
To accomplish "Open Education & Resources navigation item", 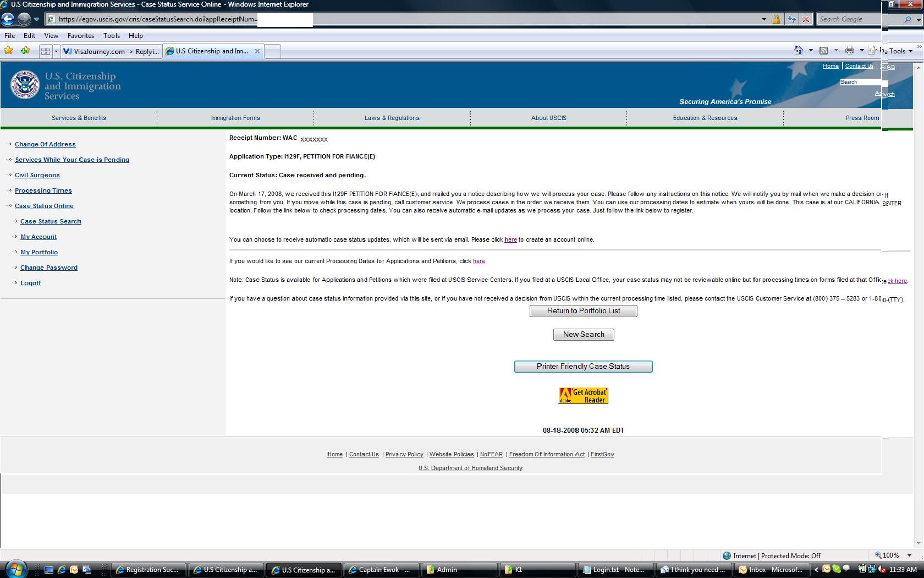I will [705, 118].
